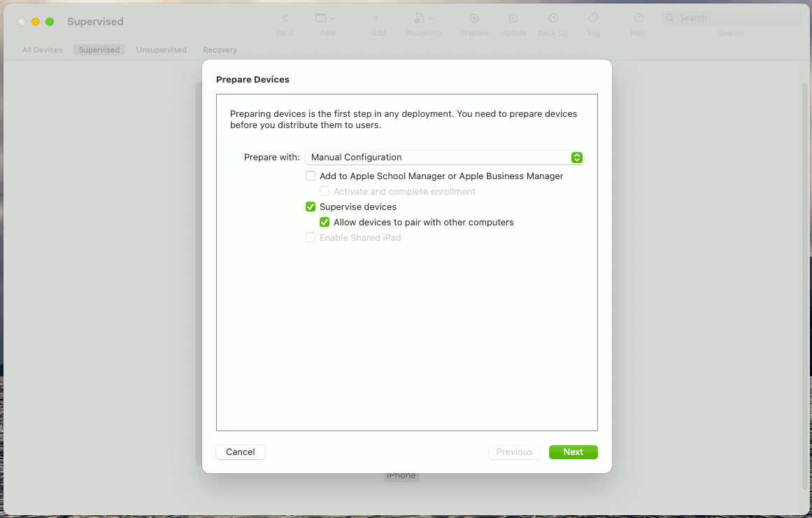The height and width of the screenshot is (518, 812).
Task: Open the Prepare with dropdown
Action: (445, 157)
